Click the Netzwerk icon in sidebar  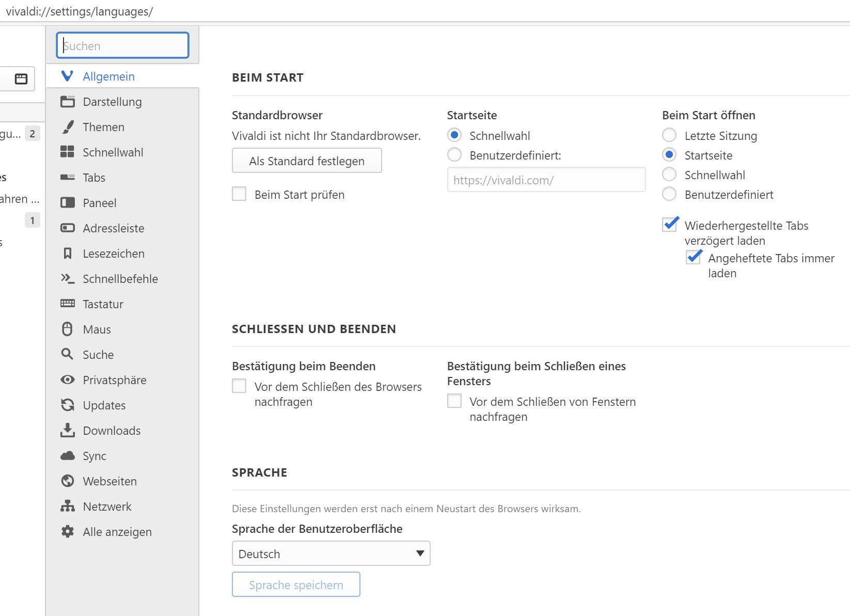tap(68, 507)
